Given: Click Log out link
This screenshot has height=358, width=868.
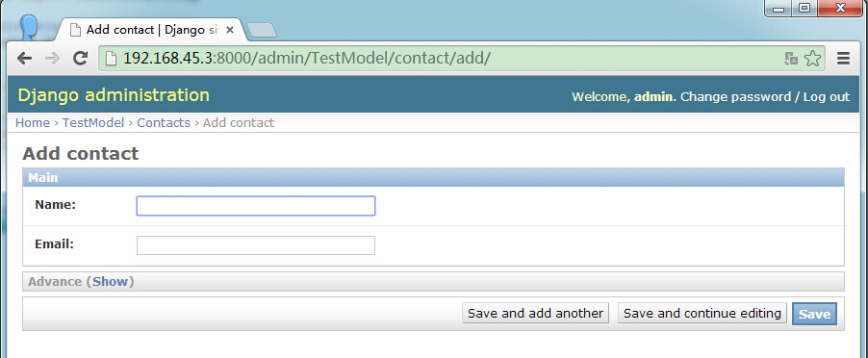Looking at the screenshot, I should (826, 97).
